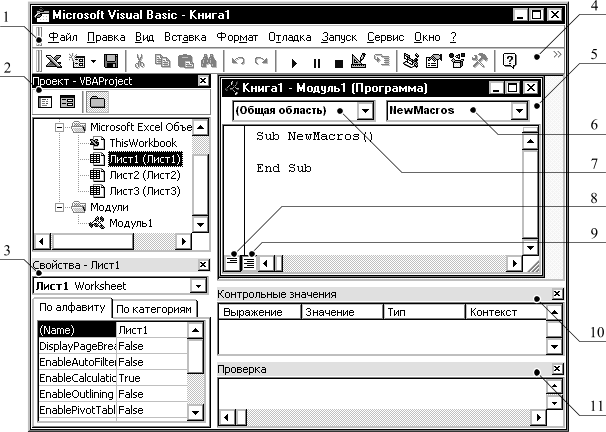Open the (Общая область) object dropdown

365,111
